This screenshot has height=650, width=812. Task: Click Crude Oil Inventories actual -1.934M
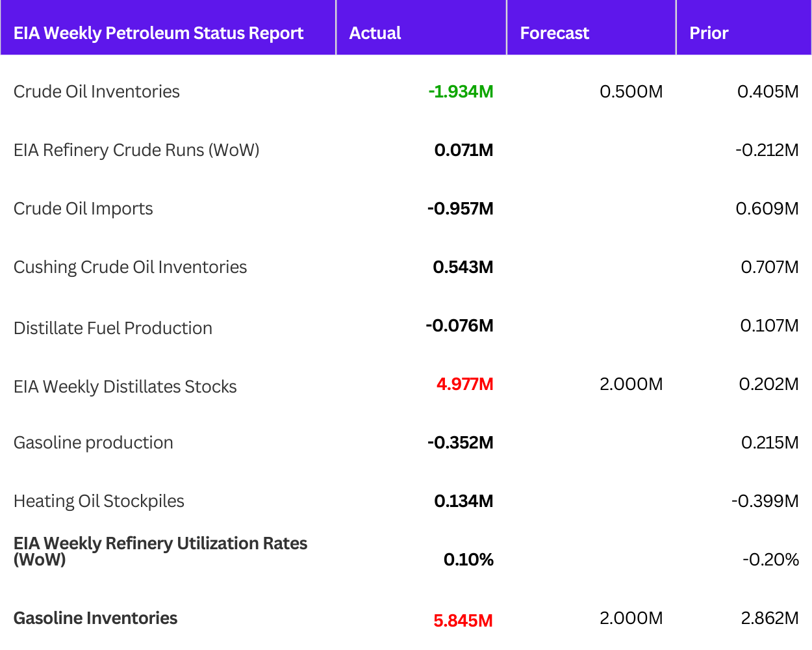461,92
